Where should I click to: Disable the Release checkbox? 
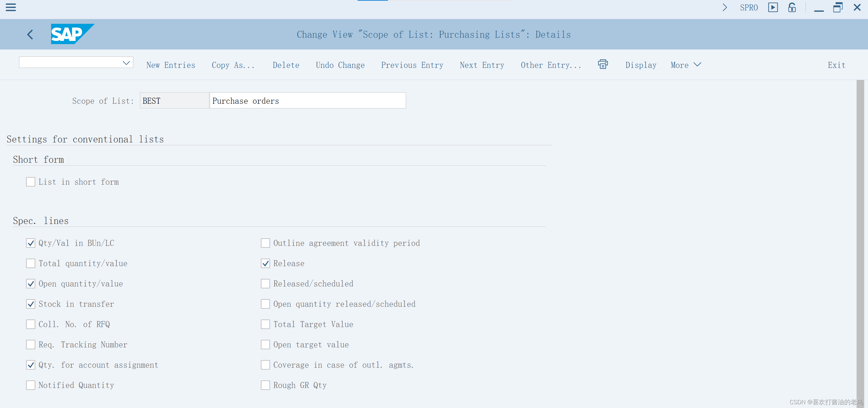click(265, 263)
